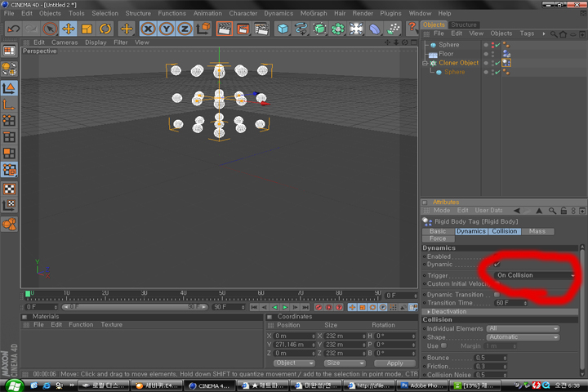Open the Array modeling objects icon
Image resolution: width=588 pixels, height=392 pixels.
click(338, 29)
